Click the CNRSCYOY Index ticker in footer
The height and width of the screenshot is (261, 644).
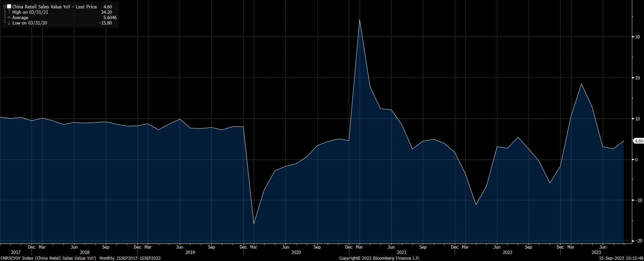pyautogui.click(x=17, y=258)
